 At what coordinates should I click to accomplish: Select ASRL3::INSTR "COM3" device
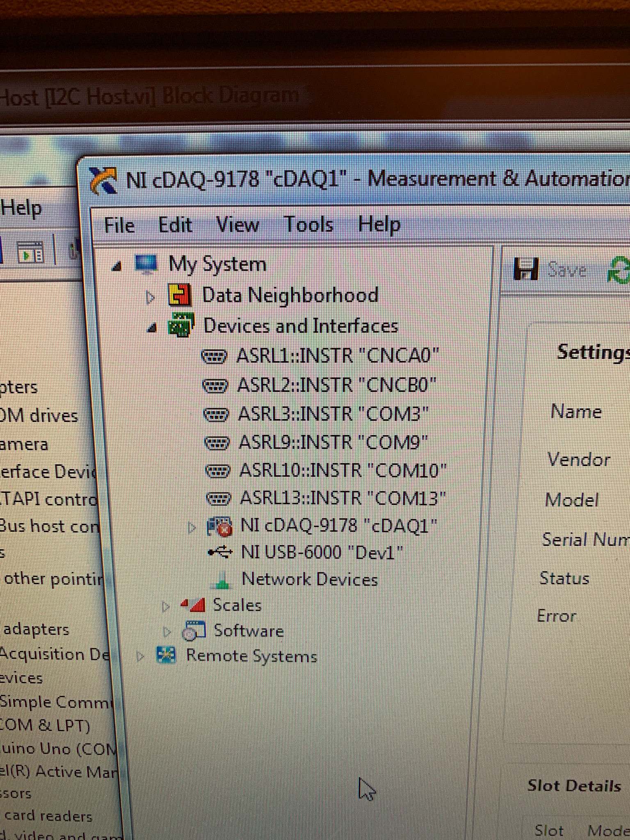pos(334,414)
